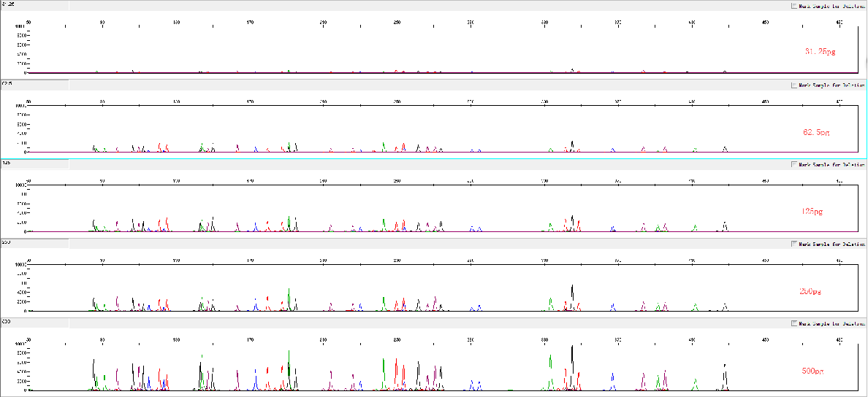Check Mark Sample for Deletion in 31.25 panel
Viewport: 868px width, 397px height.
(x=794, y=6)
